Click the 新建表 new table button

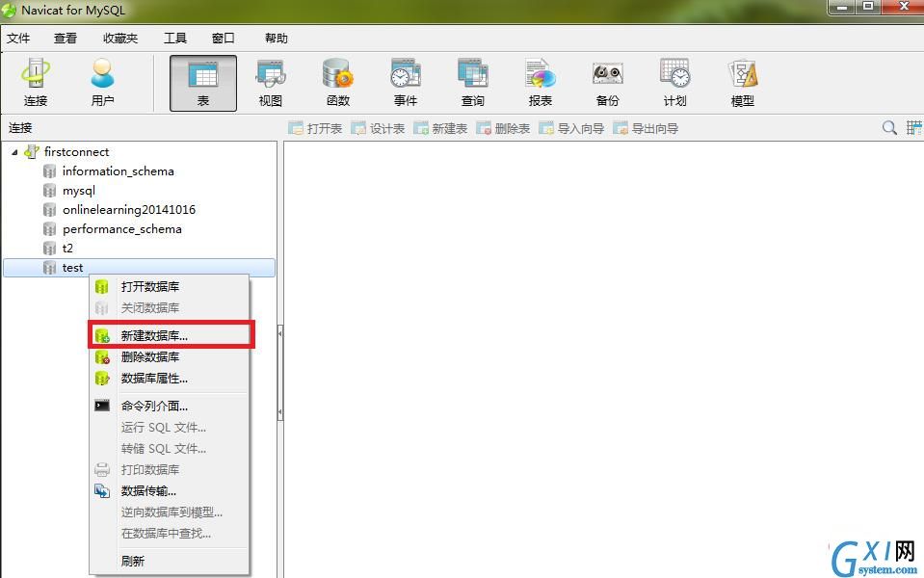click(440, 128)
